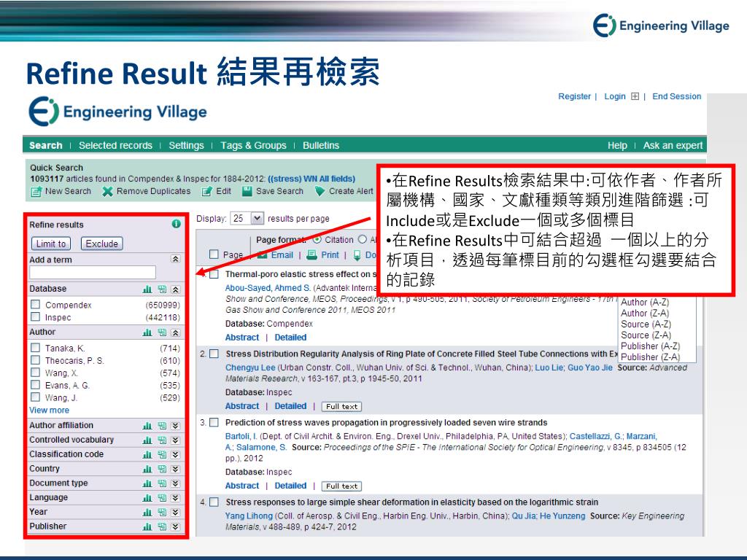Click the Create Alert tag icon

(320, 192)
